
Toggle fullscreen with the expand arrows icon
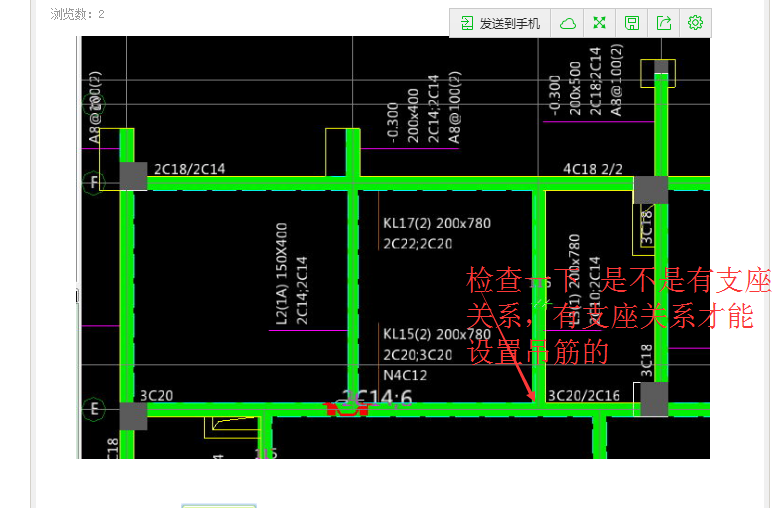[600, 23]
